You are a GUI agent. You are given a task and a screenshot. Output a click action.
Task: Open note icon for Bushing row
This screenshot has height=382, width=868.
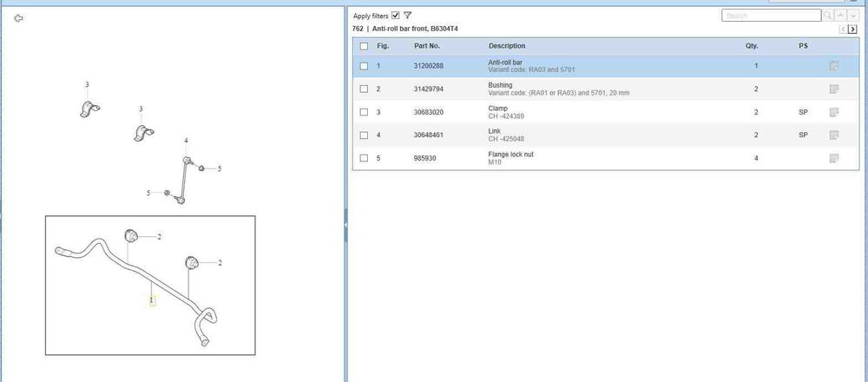(833, 89)
